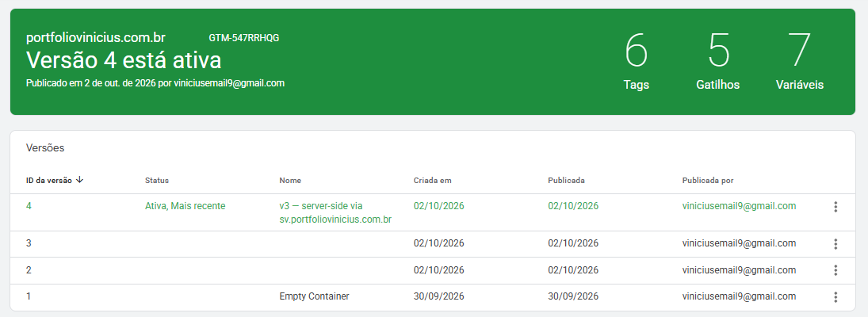Click version 4 publisher email
868x317 pixels.
tap(739, 206)
